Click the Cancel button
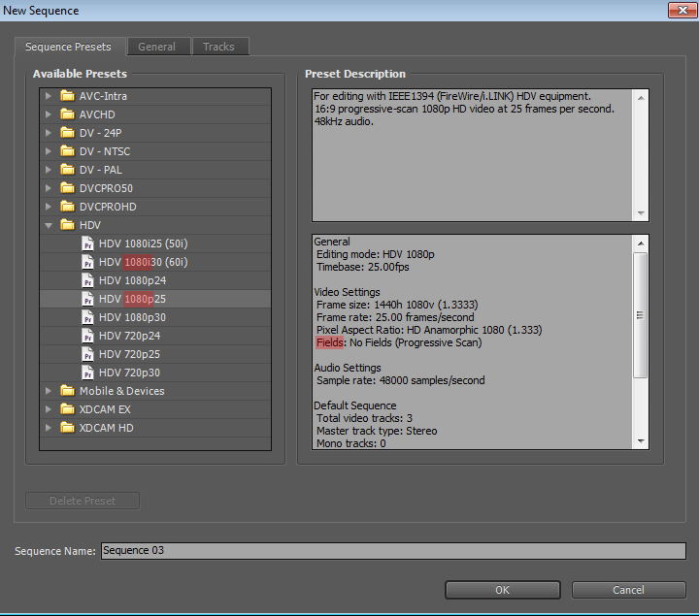Image resolution: width=699 pixels, height=616 pixels. (x=628, y=590)
